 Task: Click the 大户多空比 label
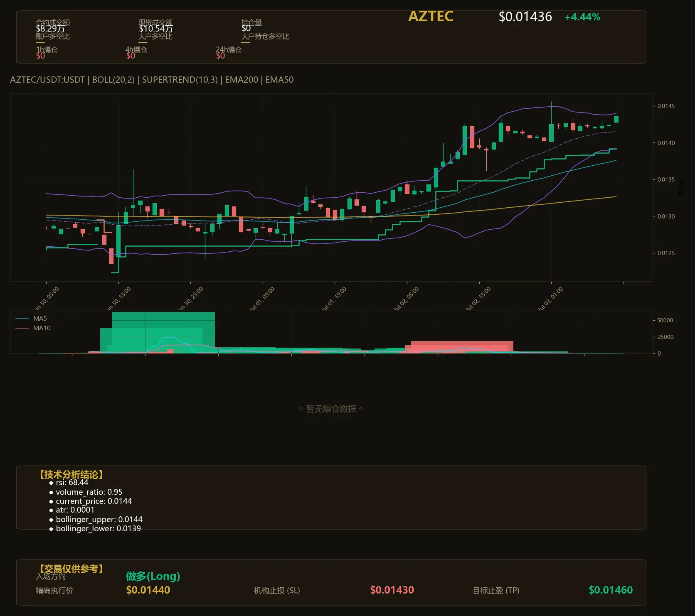pyautogui.click(x=155, y=36)
